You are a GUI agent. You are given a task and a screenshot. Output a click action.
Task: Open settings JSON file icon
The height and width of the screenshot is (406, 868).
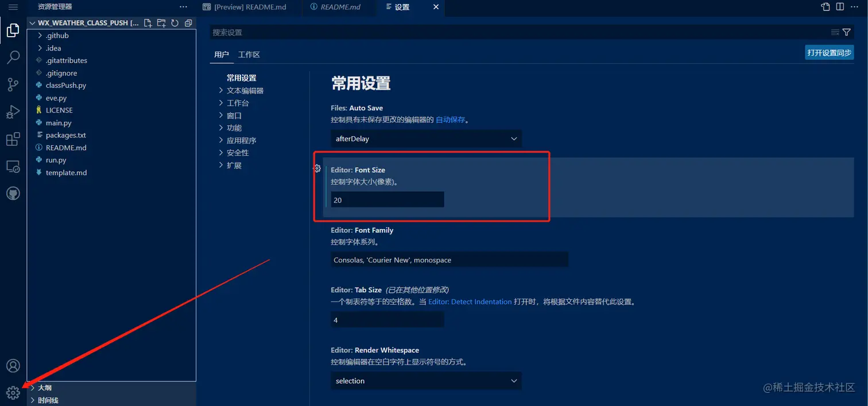click(826, 7)
